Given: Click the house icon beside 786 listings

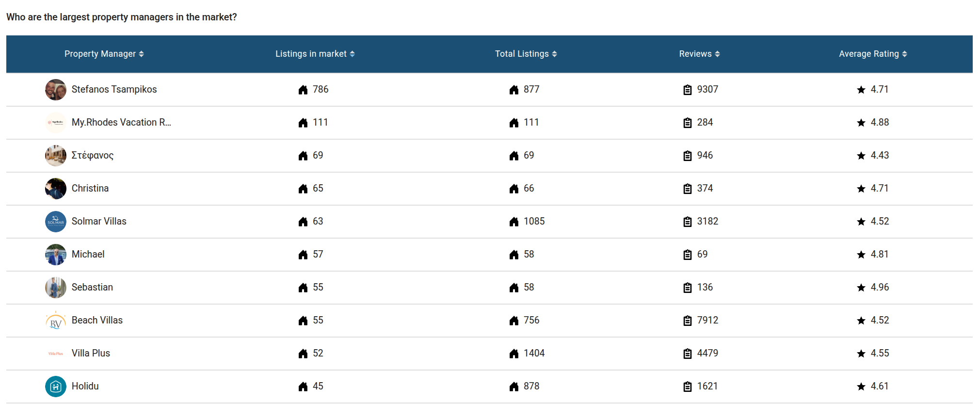Looking at the screenshot, I should [x=303, y=90].
